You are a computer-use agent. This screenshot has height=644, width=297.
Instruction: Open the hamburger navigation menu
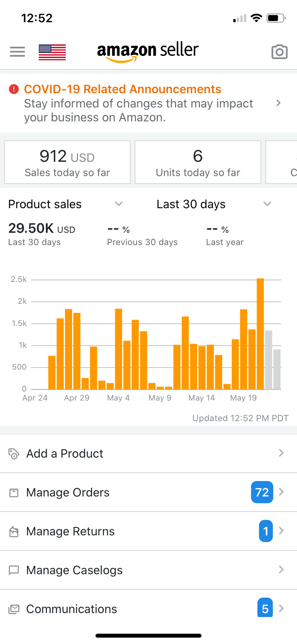tap(17, 52)
